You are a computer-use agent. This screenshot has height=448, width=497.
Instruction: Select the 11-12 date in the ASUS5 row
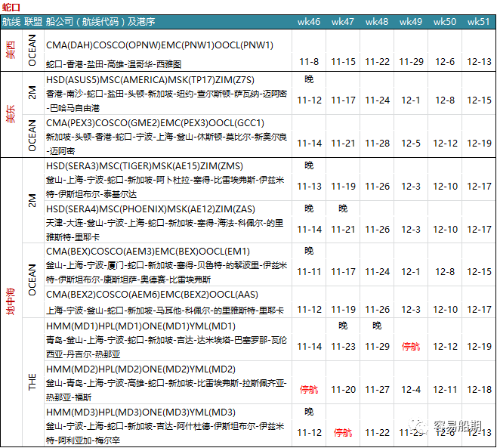click(309, 100)
